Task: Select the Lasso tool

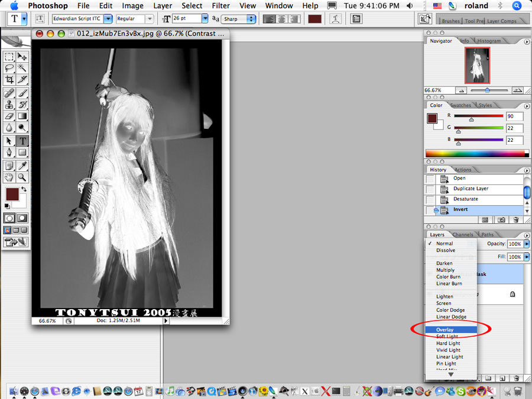Action: coord(9,68)
